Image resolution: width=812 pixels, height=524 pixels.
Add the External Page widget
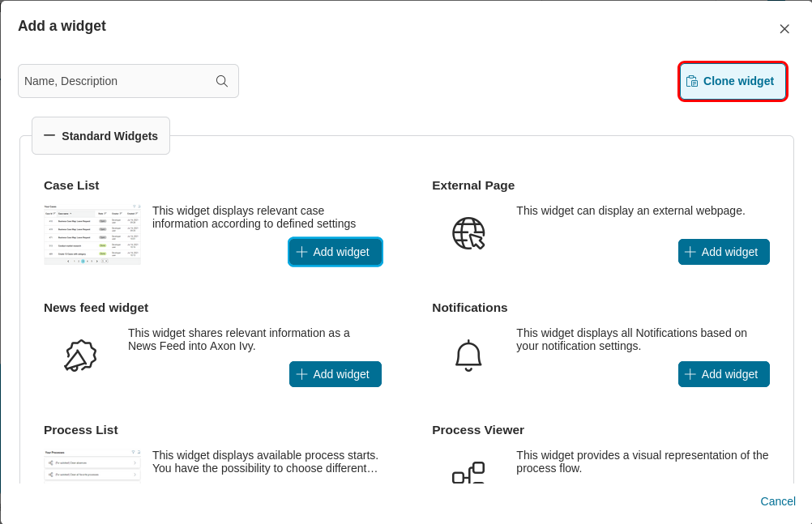coord(724,252)
